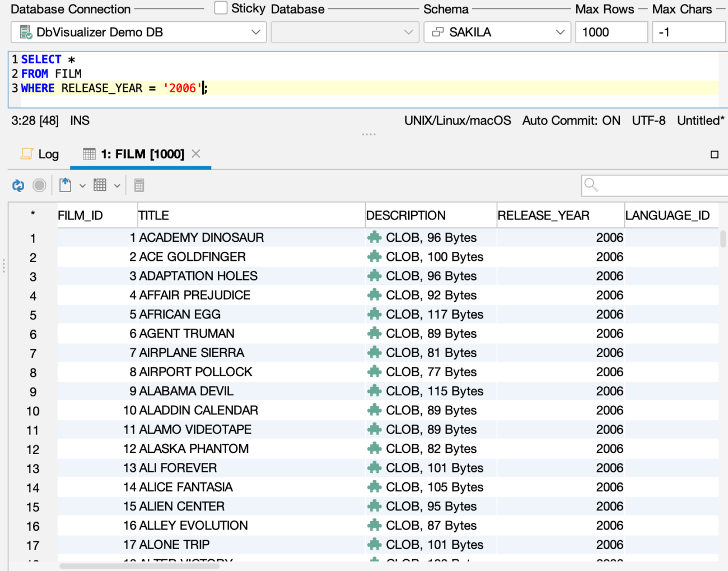Click the schema icon next to SAKILA
Image resolution: width=728 pixels, height=571 pixels.
[437, 32]
